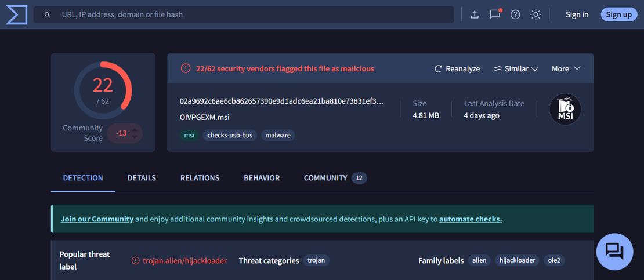Click the MSI file type icon
The height and width of the screenshot is (280, 644).
[x=565, y=109]
